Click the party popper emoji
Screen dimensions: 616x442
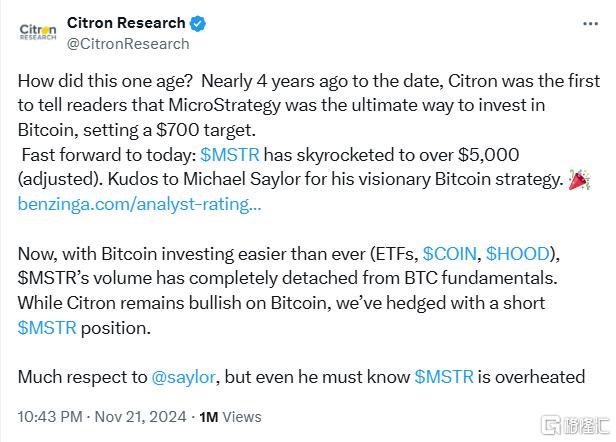(x=579, y=180)
